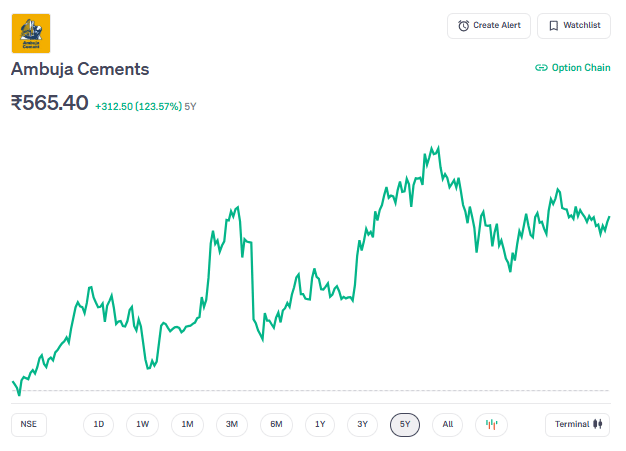Viewport: 626px width, 451px height.
Task: Choose the 3M chart period
Action: 231,424
